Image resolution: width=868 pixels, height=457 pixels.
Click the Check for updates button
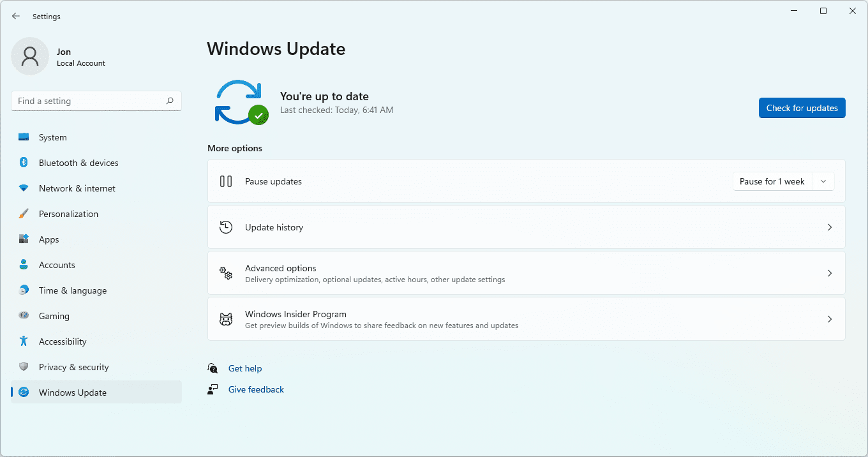(x=802, y=108)
